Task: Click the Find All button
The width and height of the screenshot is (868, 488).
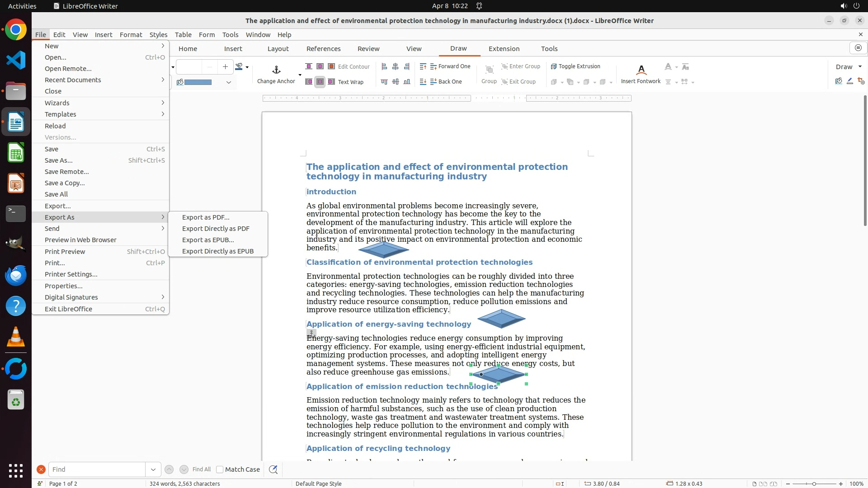Action: pyautogui.click(x=201, y=469)
